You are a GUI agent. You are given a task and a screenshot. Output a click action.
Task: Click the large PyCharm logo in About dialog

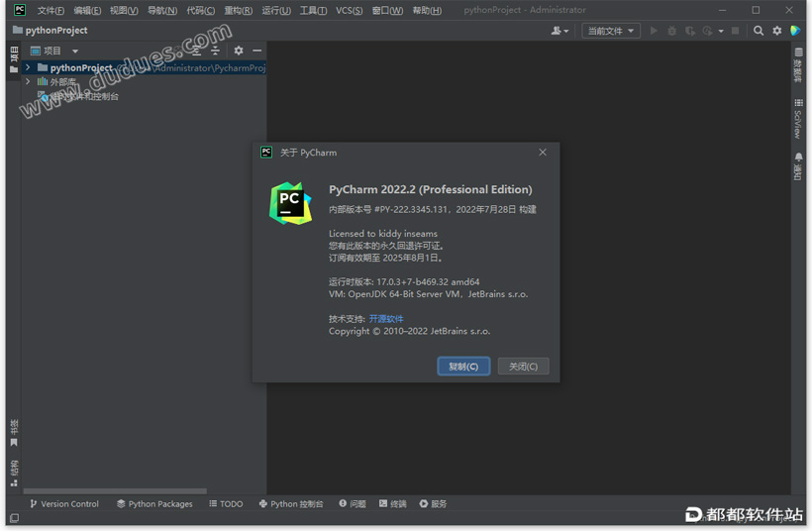[290, 203]
